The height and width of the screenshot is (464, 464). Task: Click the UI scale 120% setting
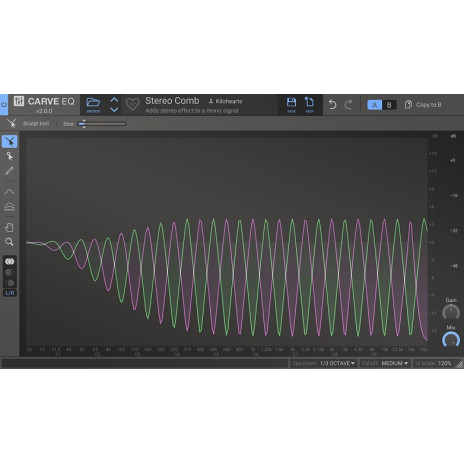click(x=433, y=363)
